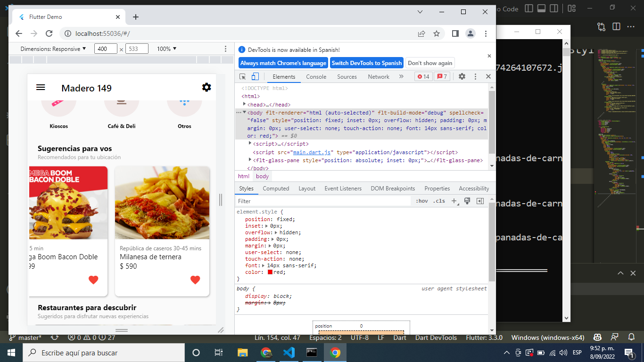This screenshot has height=362, width=644.
Task: Open device toolbar more options menu
Action: (x=226, y=49)
